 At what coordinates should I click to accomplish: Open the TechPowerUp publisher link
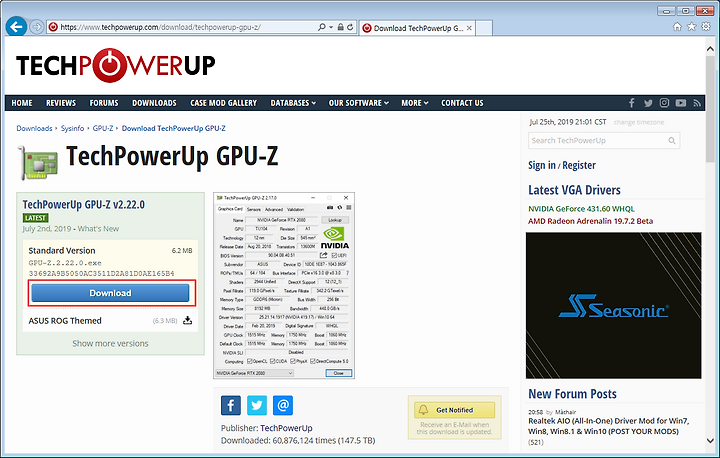coord(286,428)
